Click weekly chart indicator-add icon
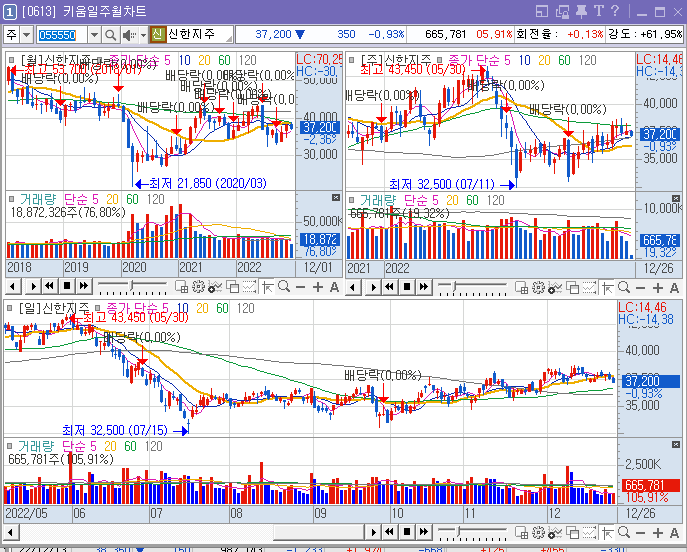The image size is (687, 552). pyautogui.click(x=555, y=288)
